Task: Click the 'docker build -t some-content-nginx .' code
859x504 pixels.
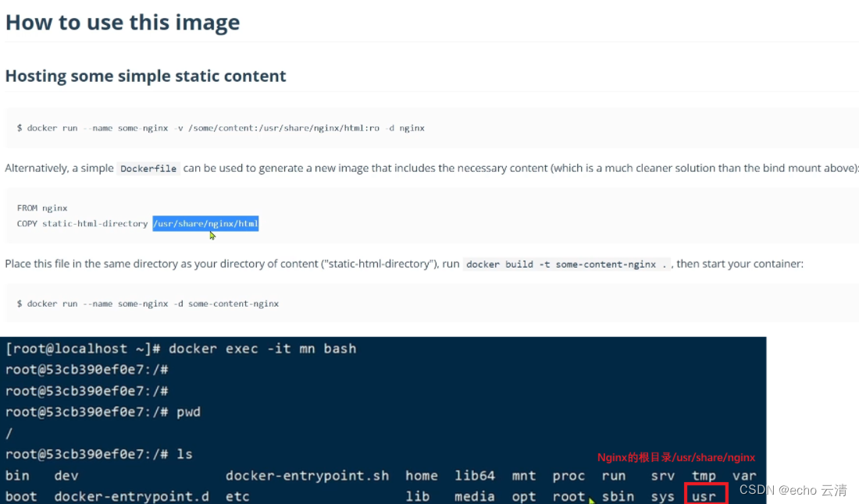Action: (566, 264)
